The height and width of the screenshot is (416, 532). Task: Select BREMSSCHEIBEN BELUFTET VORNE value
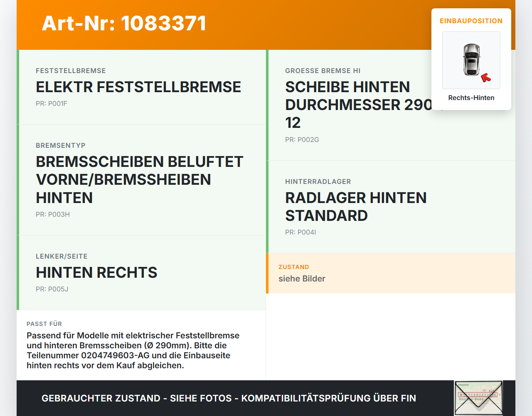click(x=140, y=179)
